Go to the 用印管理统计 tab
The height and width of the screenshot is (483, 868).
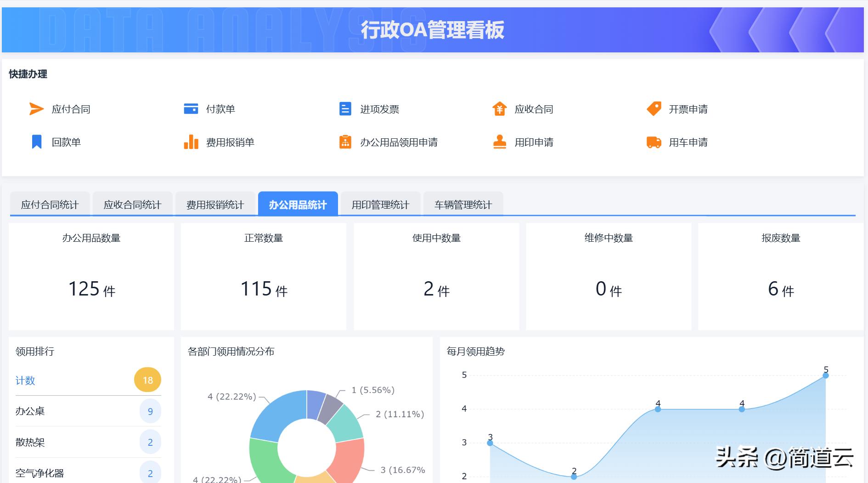[x=380, y=205]
